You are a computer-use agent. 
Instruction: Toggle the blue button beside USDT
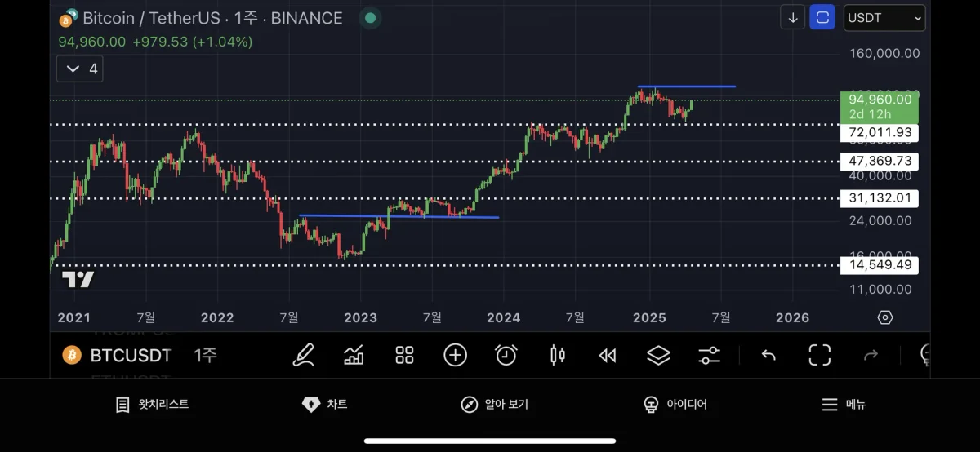click(x=822, y=17)
